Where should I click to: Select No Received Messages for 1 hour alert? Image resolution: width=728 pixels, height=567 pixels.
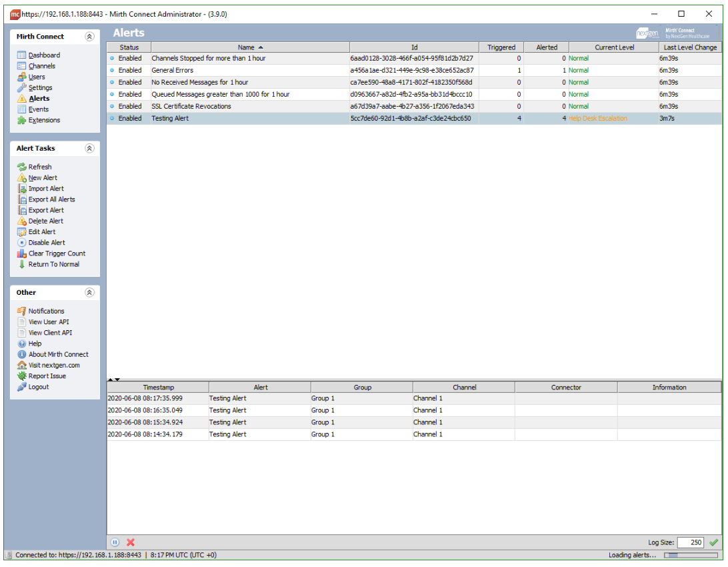pyautogui.click(x=414, y=82)
